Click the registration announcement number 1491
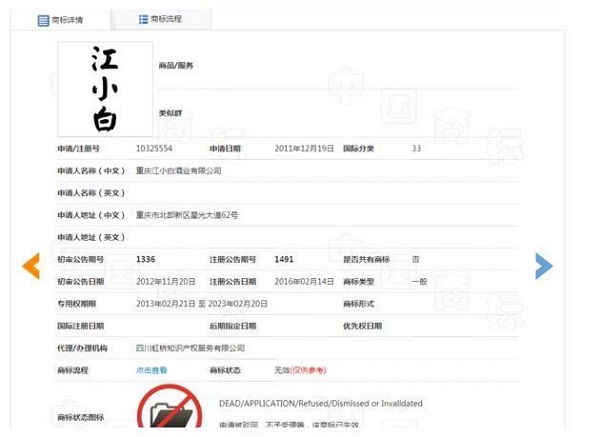Screen dimensions: 600x437 (x=284, y=259)
